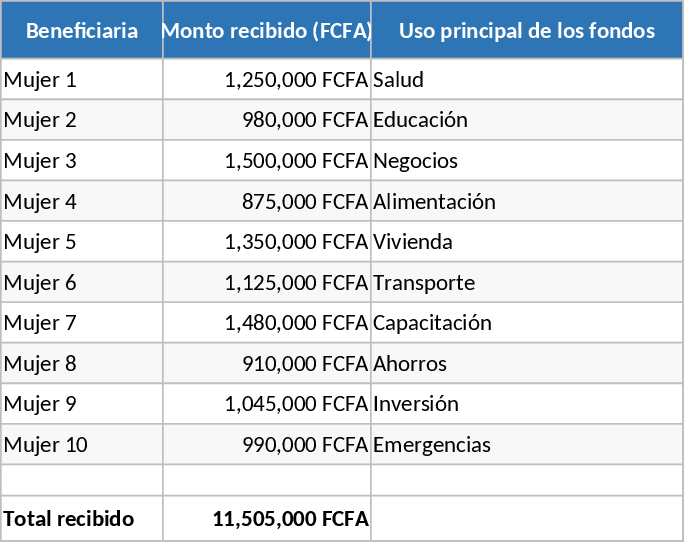684x542 pixels.
Task: Select the Ahorros cell
Action: (x=526, y=364)
